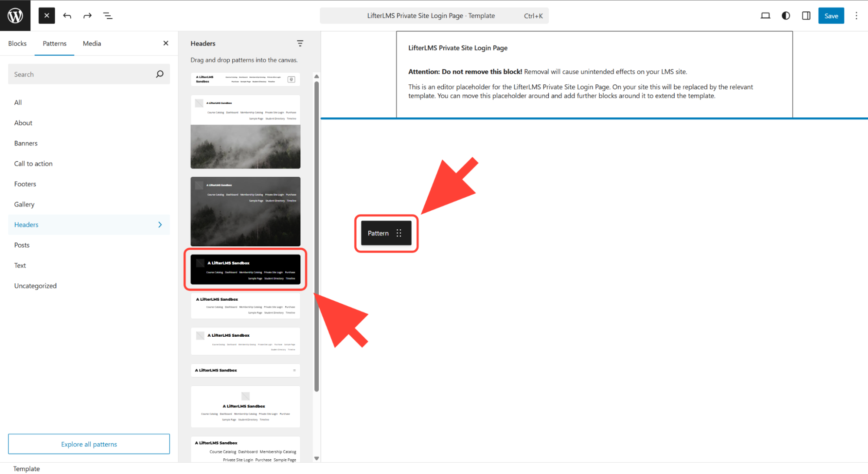Image resolution: width=868 pixels, height=474 pixels.
Task: Close the block inserter with X toggle
Action: point(46,16)
